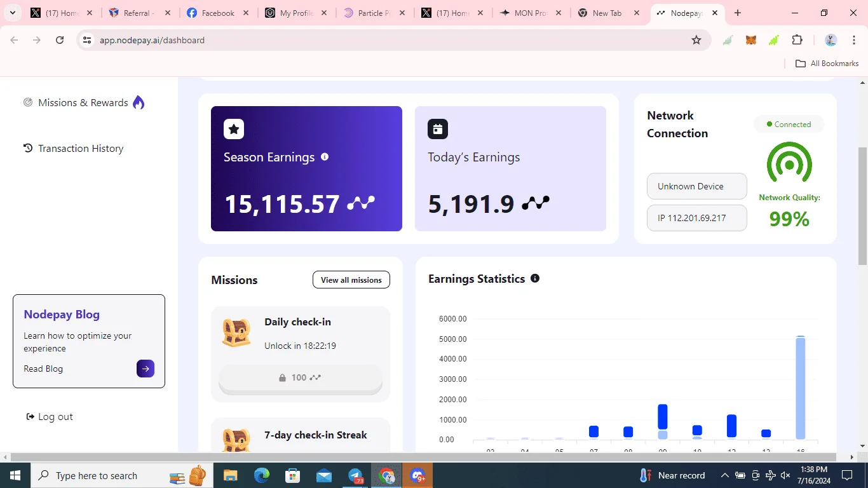Switch to the My Profile tab
This screenshot has width=868, height=488.
[296, 13]
